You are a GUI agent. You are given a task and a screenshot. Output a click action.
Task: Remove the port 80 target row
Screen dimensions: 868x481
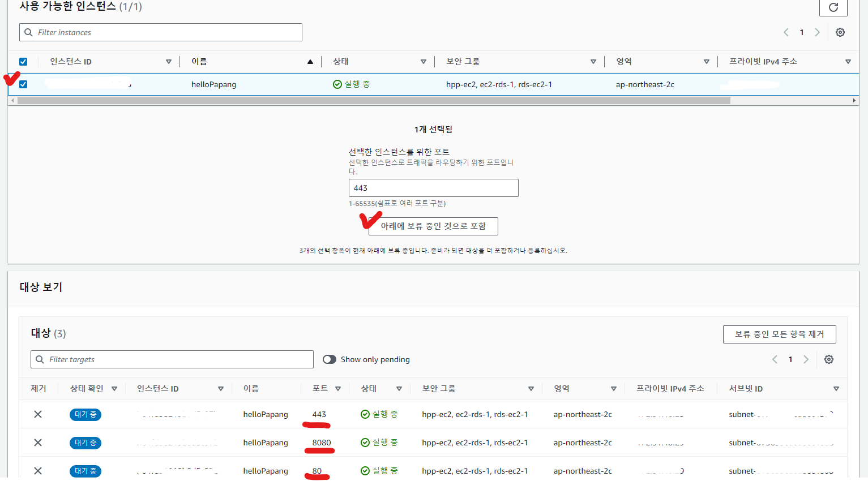(x=38, y=470)
